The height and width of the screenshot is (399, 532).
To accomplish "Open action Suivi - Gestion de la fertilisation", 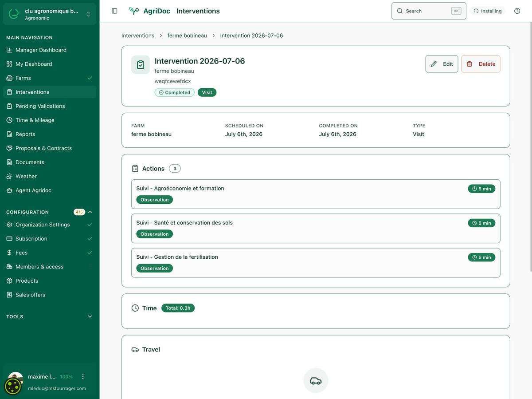I will (x=316, y=263).
